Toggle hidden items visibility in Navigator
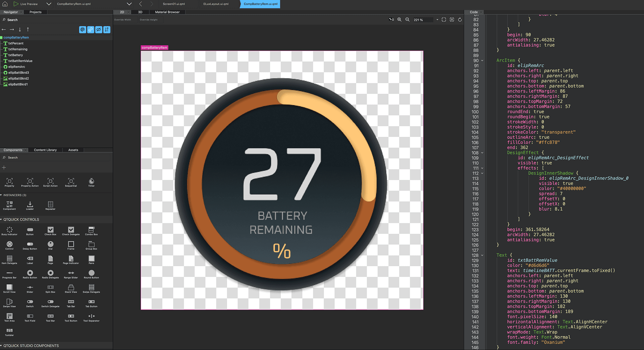Screen dimensions: 644x350 click(99, 30)
